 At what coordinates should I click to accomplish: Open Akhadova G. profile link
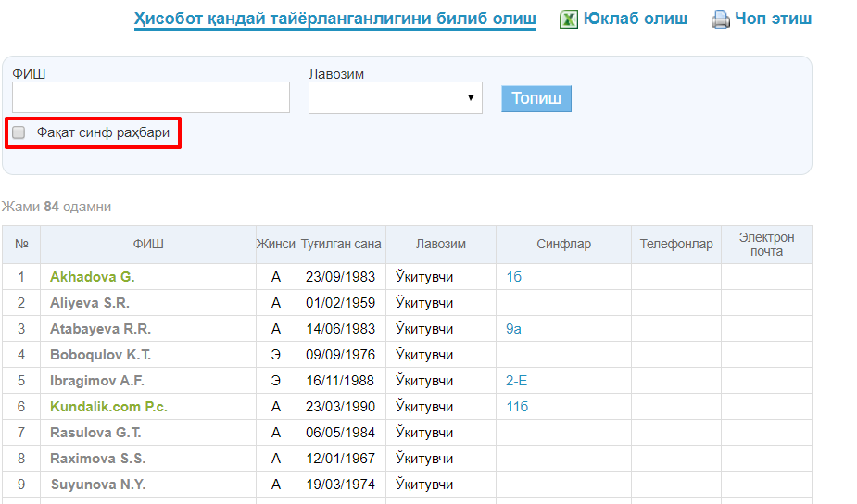pyautogui.click(x=92, y=277)
